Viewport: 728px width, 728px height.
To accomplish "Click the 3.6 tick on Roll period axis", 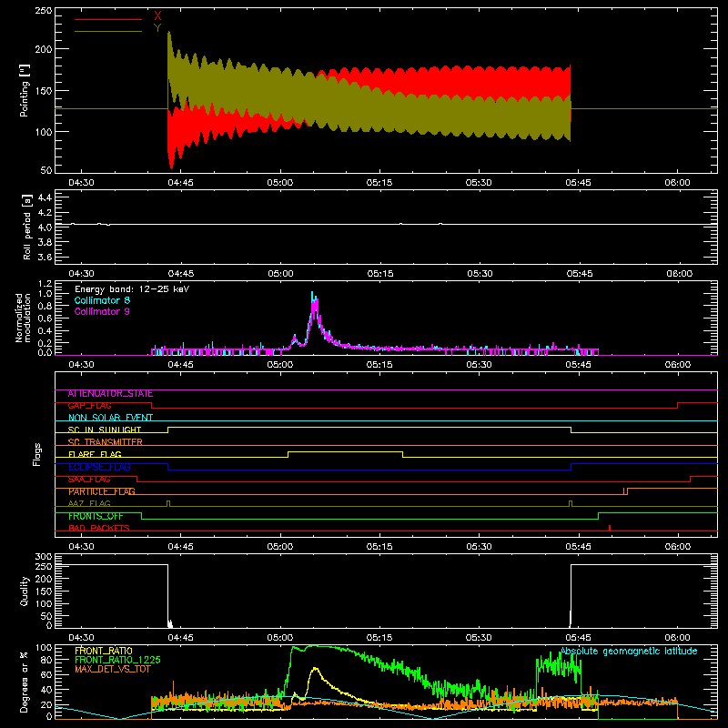I will pyautogui.click(x=45, y=258).
